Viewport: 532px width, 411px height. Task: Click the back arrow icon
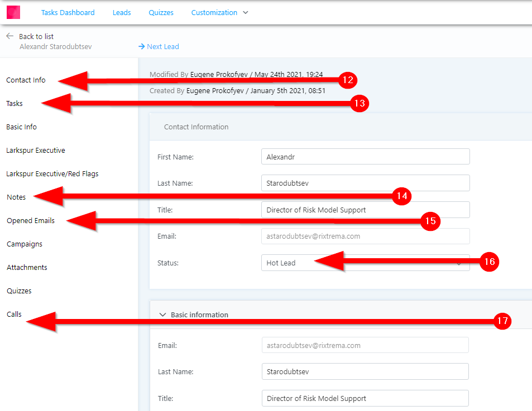pos(9,36)
